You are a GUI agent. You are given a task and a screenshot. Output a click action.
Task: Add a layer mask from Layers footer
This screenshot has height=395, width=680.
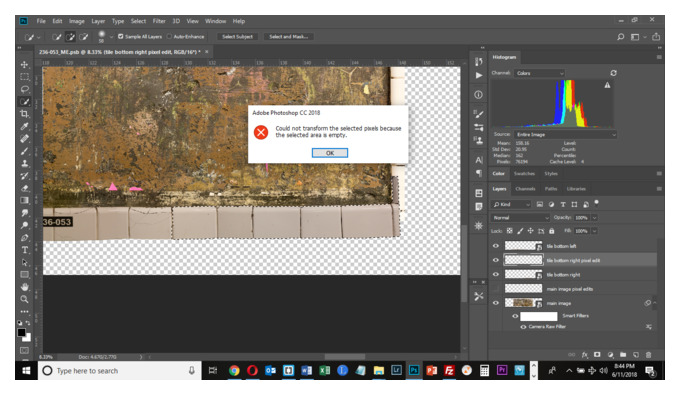pyautogui.click(x=597, y=355)
